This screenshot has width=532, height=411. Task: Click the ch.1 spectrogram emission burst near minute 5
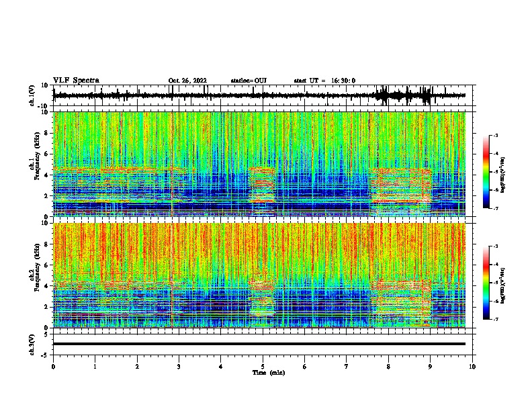(261, 185)
